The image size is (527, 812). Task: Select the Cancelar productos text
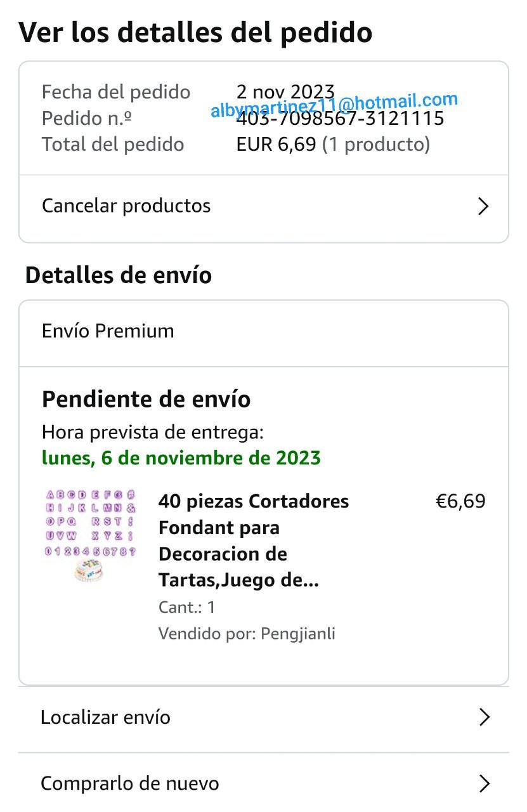coord(126,206)
